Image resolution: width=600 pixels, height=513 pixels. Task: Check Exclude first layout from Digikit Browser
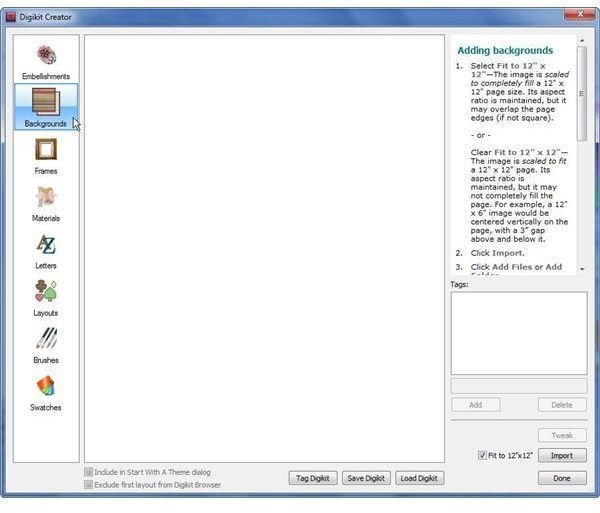tap(88, 485)
